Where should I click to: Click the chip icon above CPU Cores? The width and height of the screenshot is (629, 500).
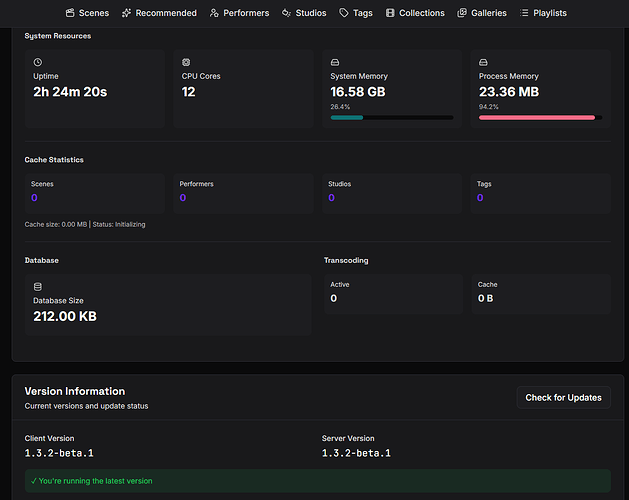coord(186,62)
